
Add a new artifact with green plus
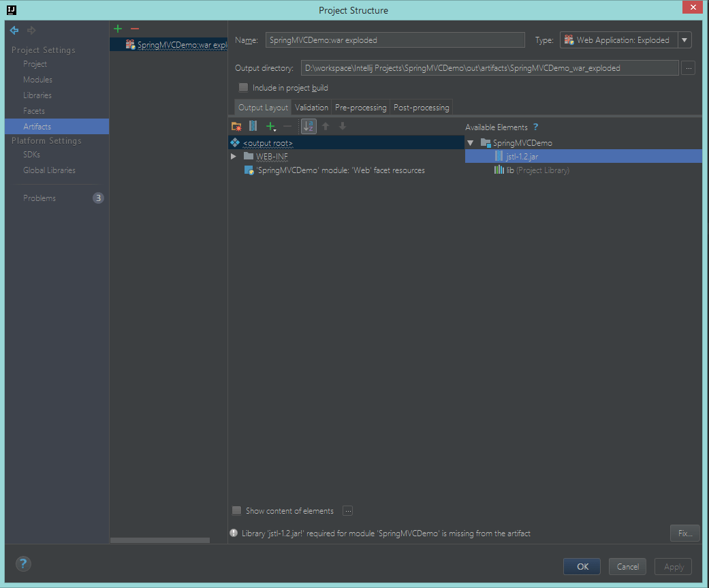pos(118,29)
